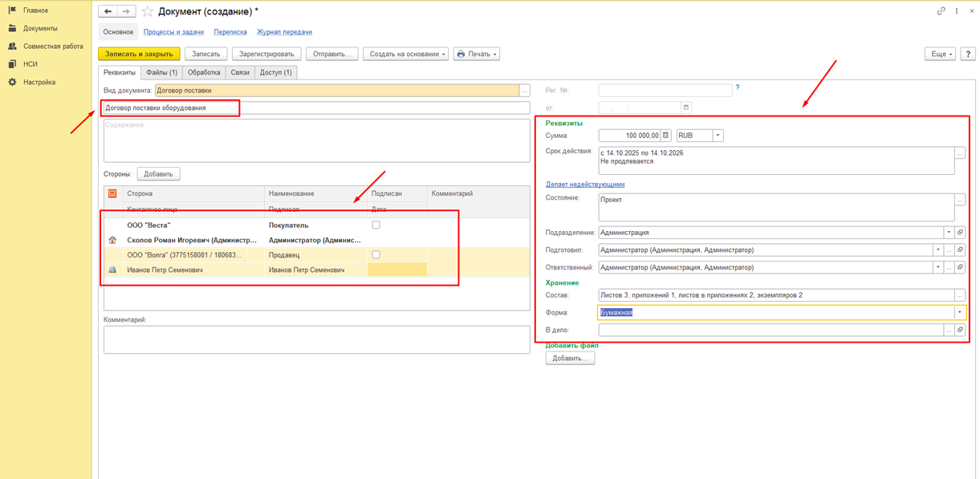Open Документы in the sidebar

coord(40,28)
